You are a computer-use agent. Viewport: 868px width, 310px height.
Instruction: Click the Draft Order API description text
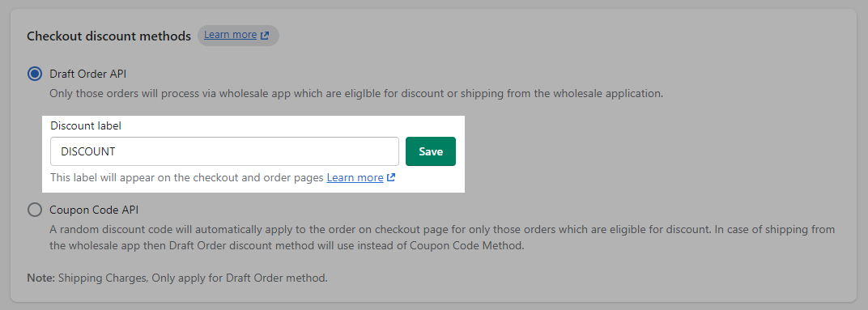click(x=356, y=94)
